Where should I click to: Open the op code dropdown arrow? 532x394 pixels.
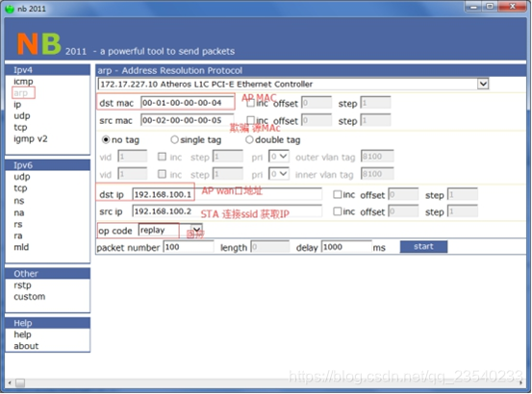point(196,230)
